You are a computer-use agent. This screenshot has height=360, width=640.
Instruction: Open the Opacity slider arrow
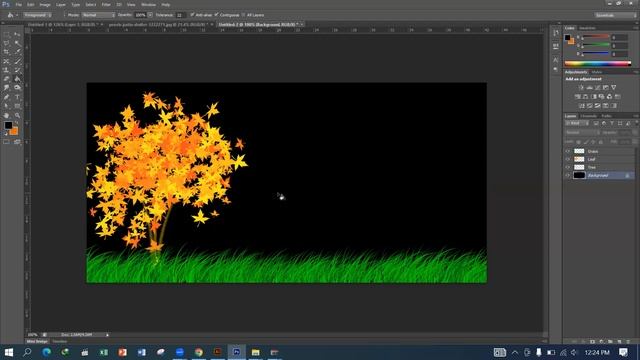tap(150, 15)
